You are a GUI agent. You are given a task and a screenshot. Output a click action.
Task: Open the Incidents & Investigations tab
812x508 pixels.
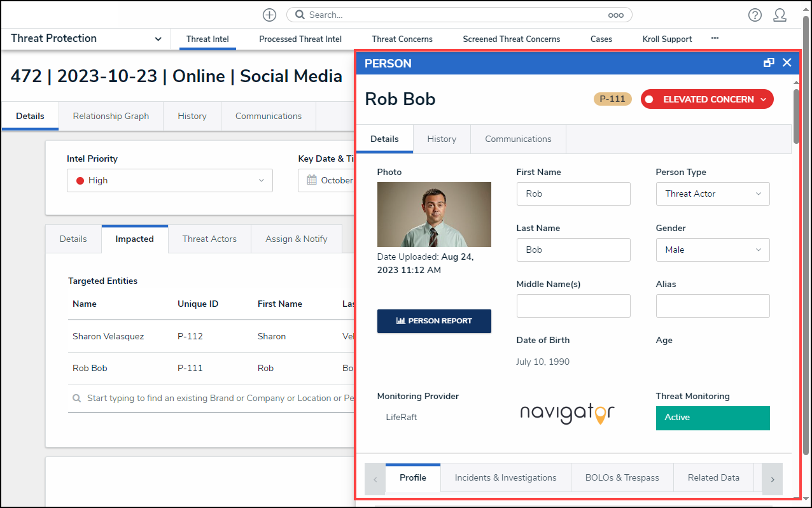(505, 478)
